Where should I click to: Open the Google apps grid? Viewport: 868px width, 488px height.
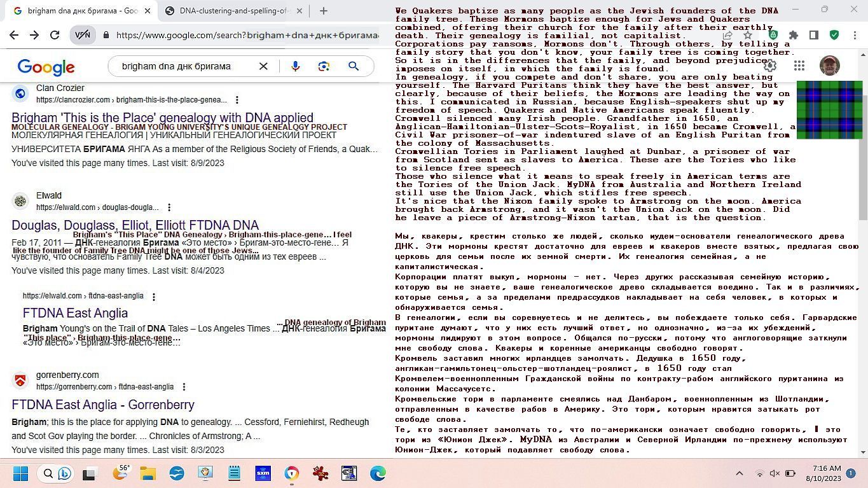(x=799, y=66)
